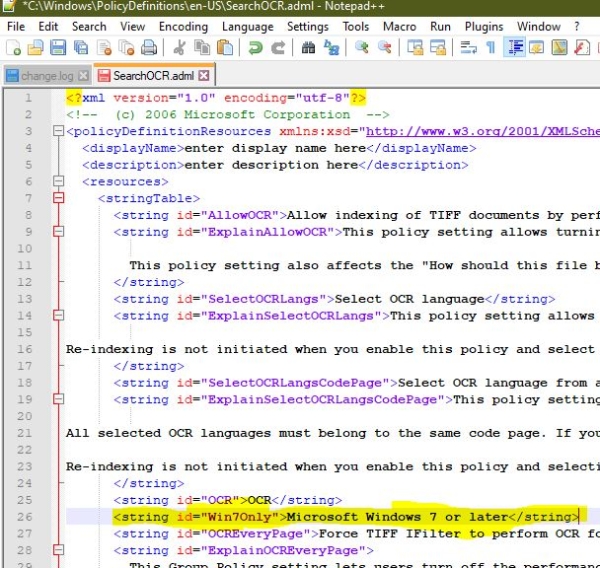The width and height of the screenshot is (600, 568).
Task: Open the Window menu
Action: 538,26
